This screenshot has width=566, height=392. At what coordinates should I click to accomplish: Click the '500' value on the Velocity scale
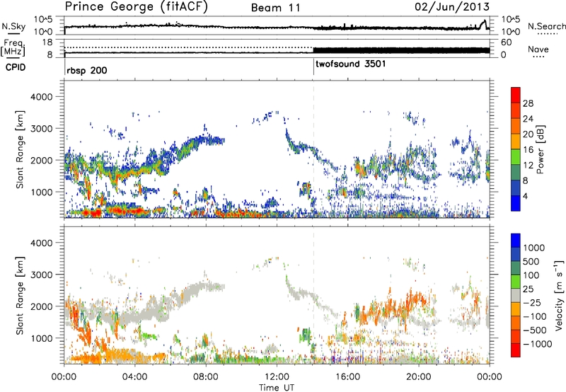[531, 261]
